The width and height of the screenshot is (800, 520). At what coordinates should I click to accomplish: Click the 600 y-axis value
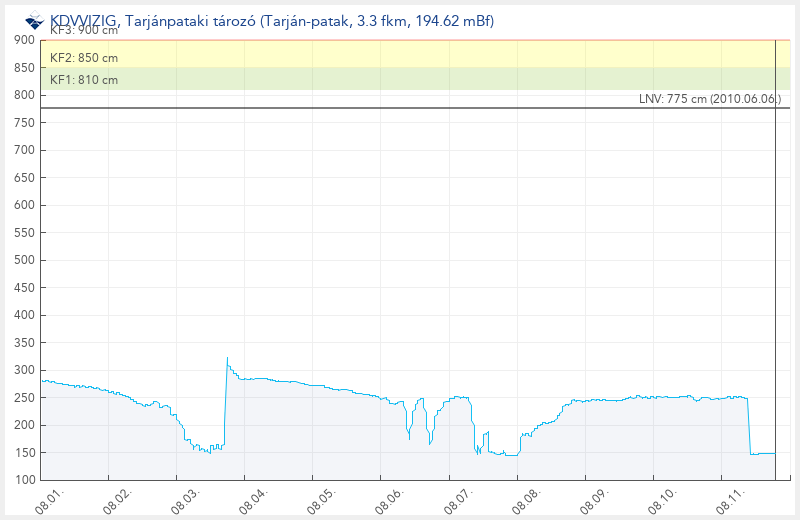[24, 205]
